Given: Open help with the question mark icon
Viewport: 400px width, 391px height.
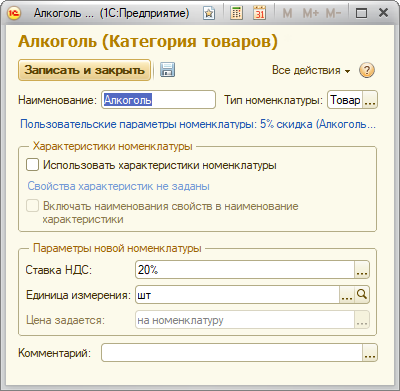Looking at the screenshot, I should tap(367, 70).
